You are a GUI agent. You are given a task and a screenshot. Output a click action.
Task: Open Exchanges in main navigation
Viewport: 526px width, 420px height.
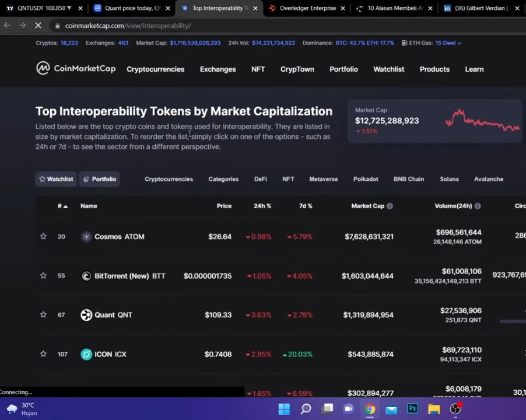tap(218, 69)
